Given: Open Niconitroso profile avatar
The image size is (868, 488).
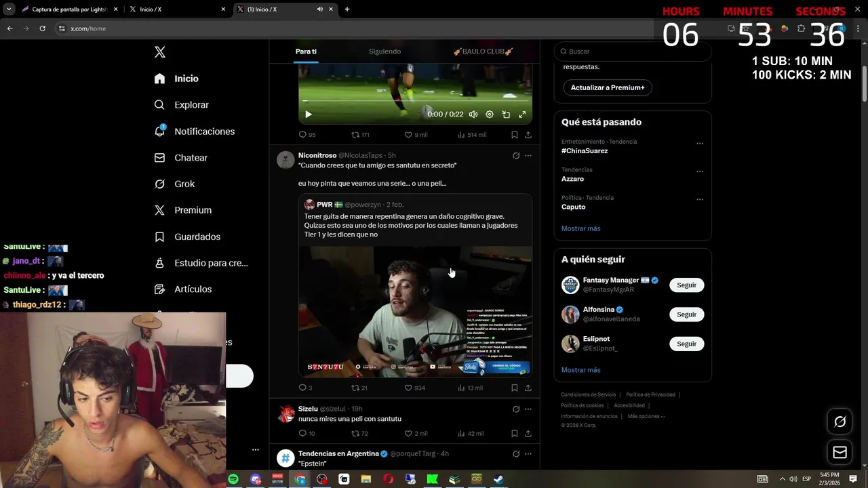Looking at the screenshot, I should click(285, 160).
